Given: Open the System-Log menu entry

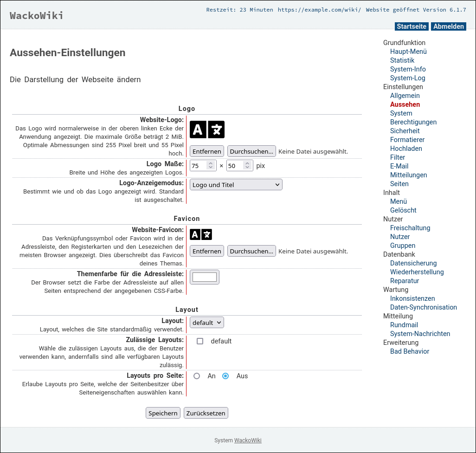Looking at the screenshot, I should tap(407, 78).
